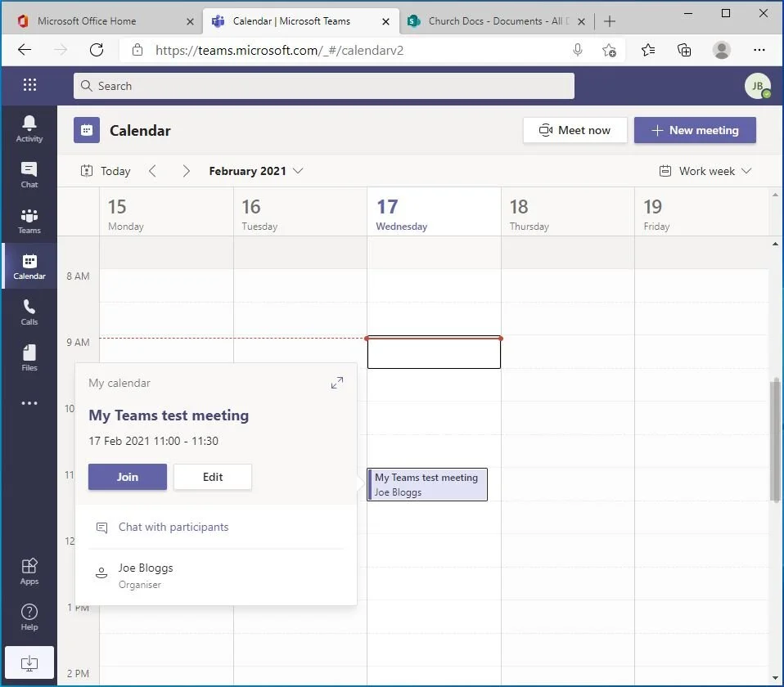Screen dimensions: 784x687
Task: Click the browser back arrow
Action: tap(25, 49)
